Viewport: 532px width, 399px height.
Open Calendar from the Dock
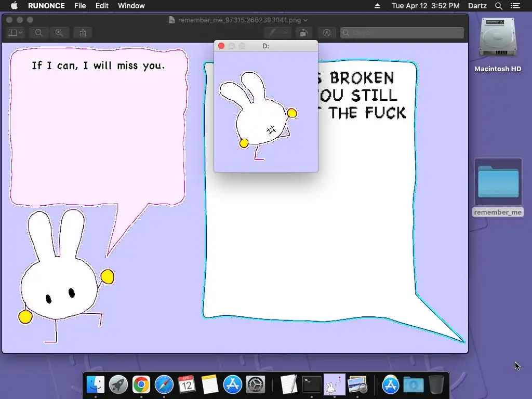[187, 385]
